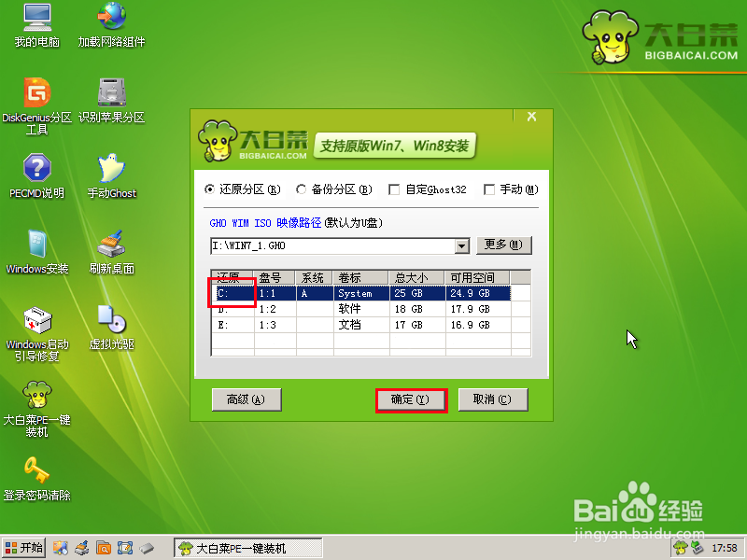Click the 高级(A) button
The width and height of the screenshot is (747, 560).
click(247, 399)
